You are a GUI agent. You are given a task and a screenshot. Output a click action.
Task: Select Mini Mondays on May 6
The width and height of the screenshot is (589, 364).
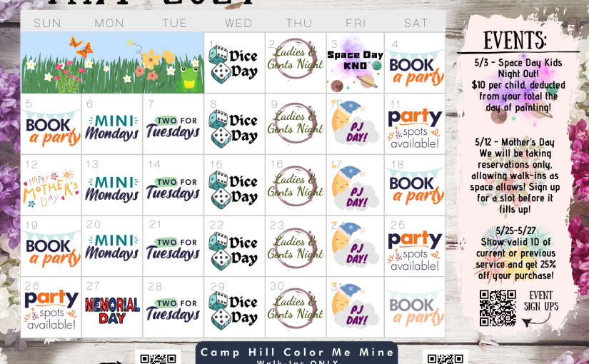click(x=112, y=127)
